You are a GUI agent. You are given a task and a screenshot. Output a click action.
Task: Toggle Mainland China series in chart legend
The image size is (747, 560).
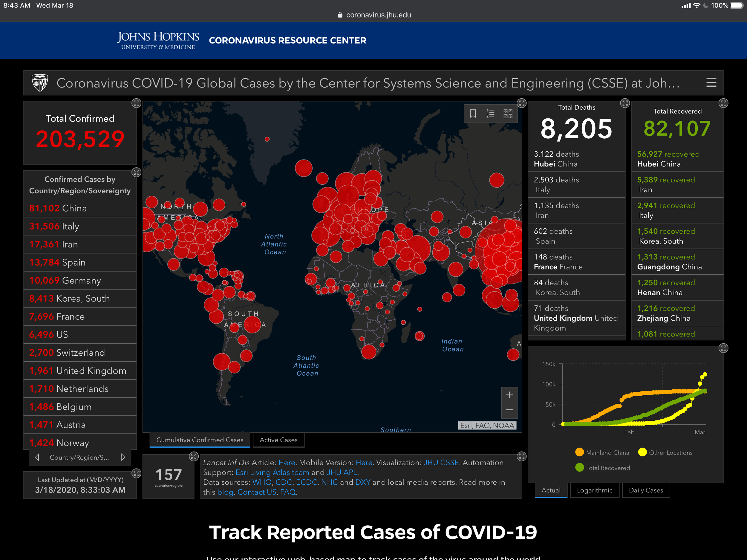click(602, 452)
